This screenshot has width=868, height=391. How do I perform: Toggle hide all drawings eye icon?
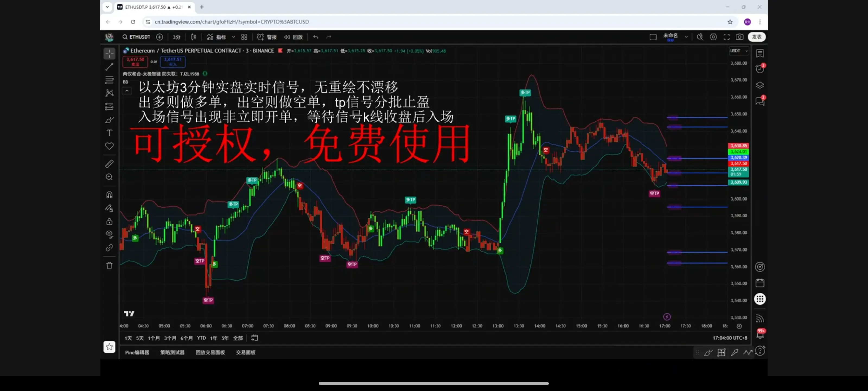click(x=109, y=235)
